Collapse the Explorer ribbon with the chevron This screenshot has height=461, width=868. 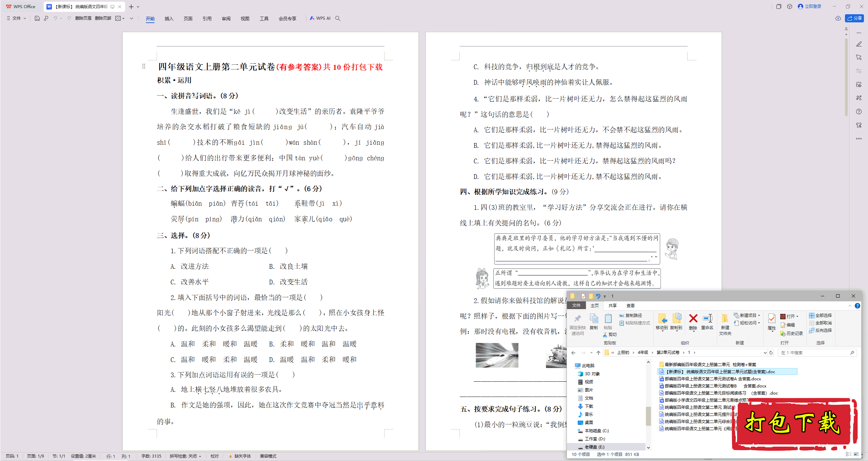(x=850, y=306)
